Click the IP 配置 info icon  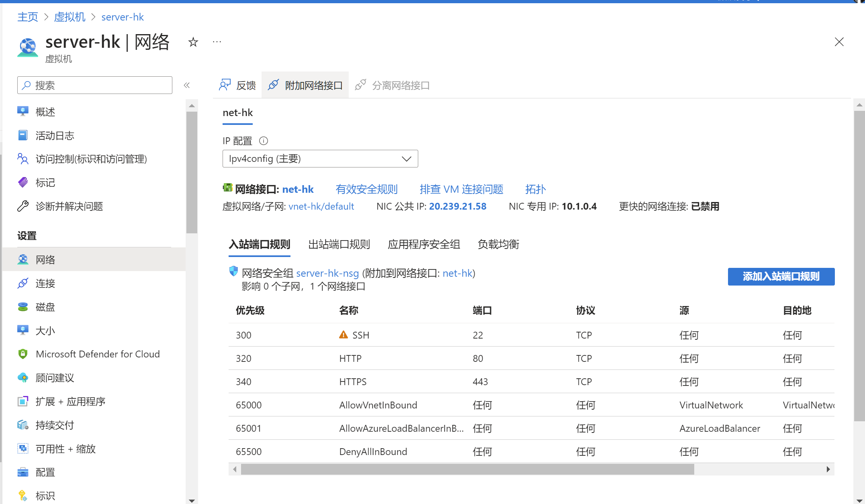pos(264,141)
